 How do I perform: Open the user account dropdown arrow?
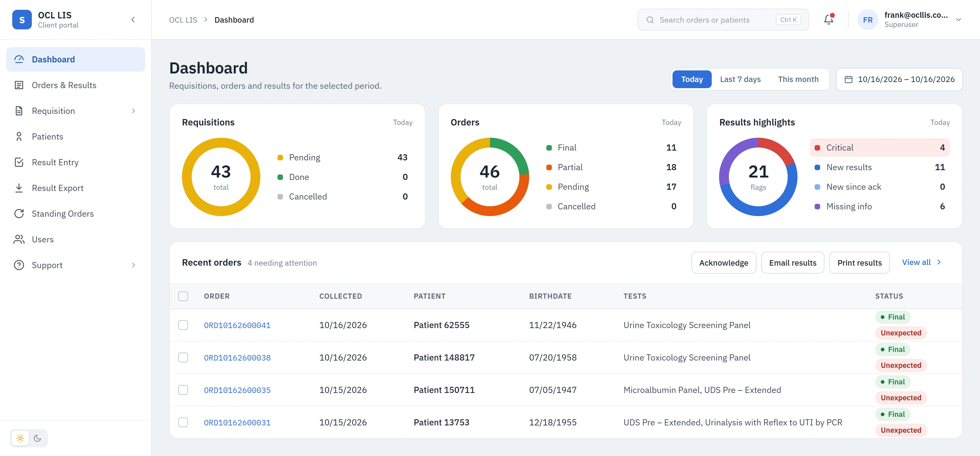point(958,20)
